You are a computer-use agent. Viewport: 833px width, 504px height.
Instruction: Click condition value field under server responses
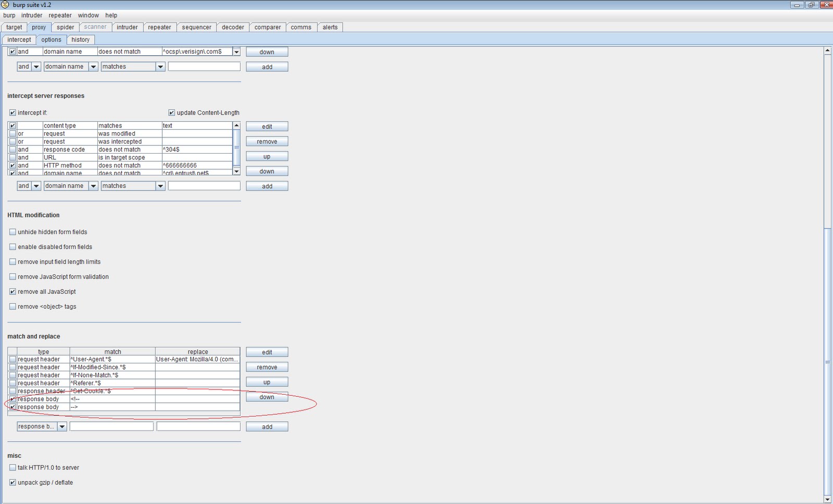click(x=204, y=186)
